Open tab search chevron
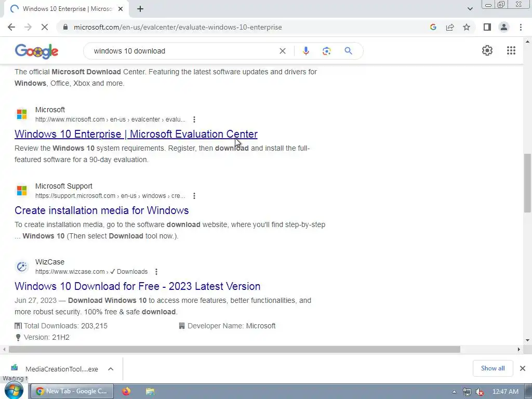The width and height of the screenshot is (532, 399). (470, 9)
